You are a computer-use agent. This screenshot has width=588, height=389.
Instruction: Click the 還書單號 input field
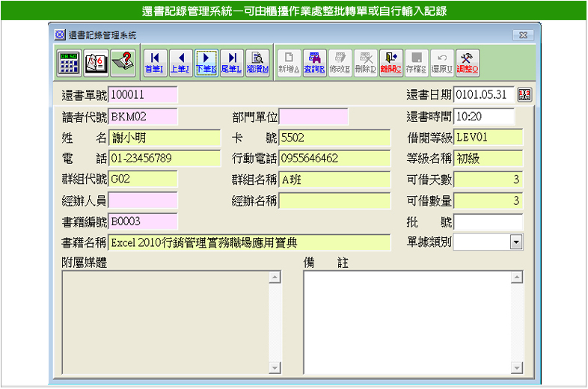point(143,95)
